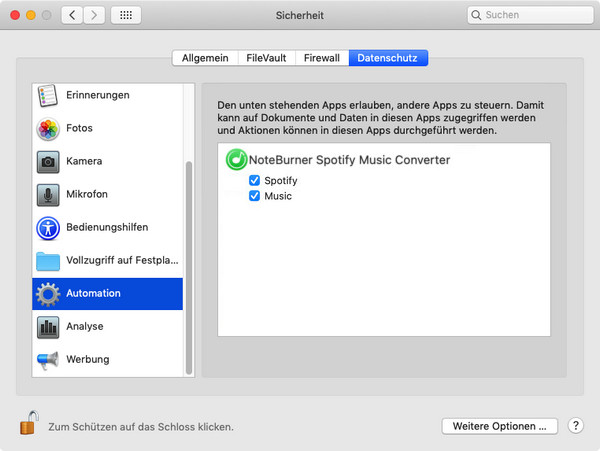Screen dimensions: 600x451
Task: Switch to the Allgemein tab
Action: point(205,58)
